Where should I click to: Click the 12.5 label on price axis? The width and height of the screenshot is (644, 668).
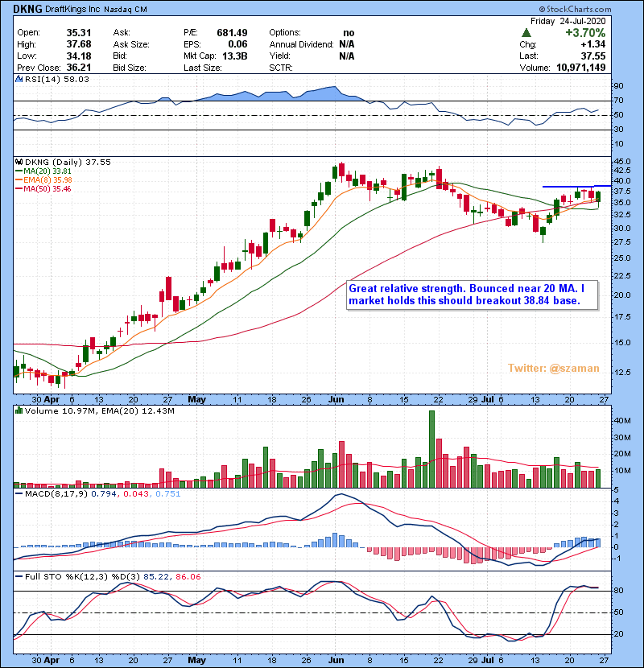point(622,372)
